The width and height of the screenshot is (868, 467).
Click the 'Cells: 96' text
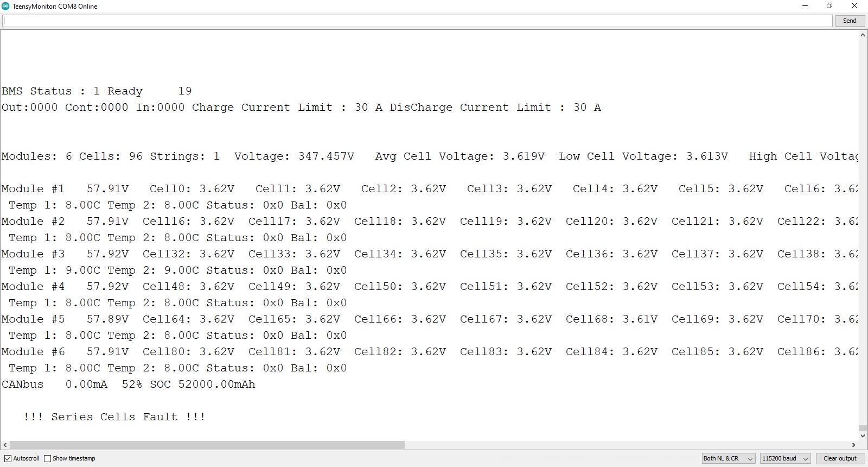click(111, 156)
